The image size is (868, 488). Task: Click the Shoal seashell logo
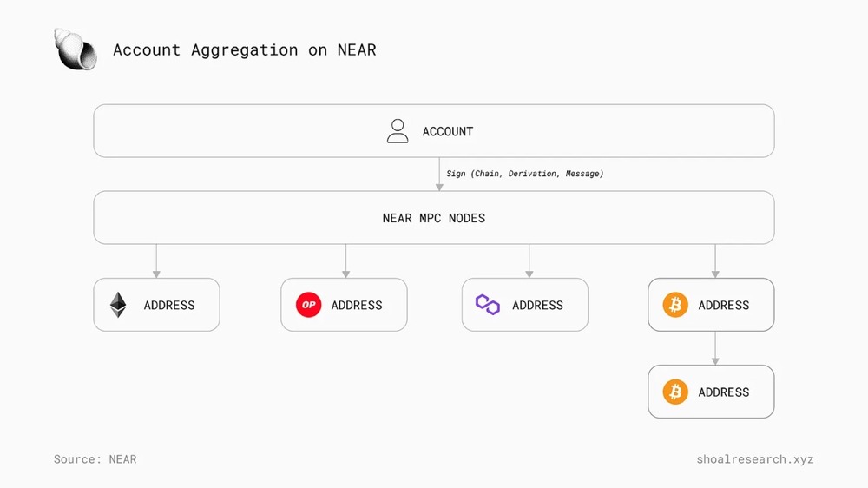[x=76, y=49]
